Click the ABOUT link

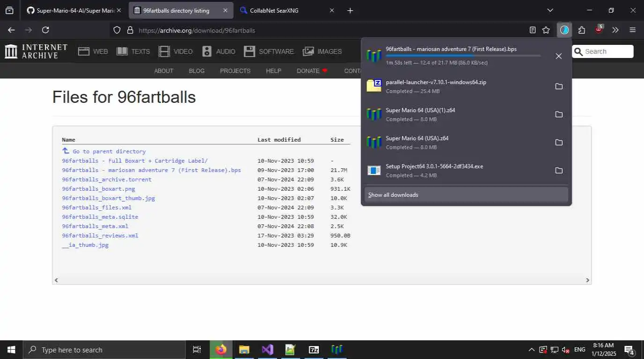[164, 71]
